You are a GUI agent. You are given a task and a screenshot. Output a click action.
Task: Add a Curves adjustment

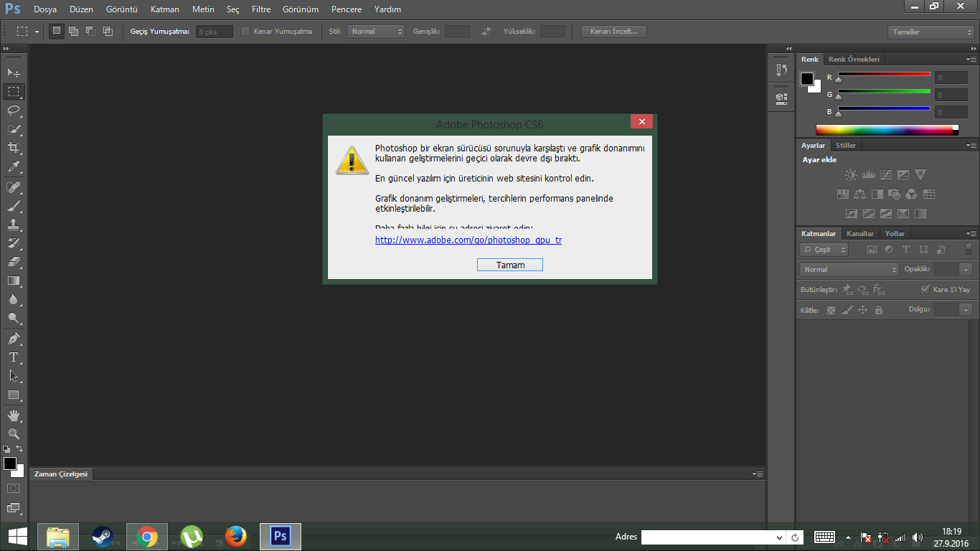[x=886, y=174]
